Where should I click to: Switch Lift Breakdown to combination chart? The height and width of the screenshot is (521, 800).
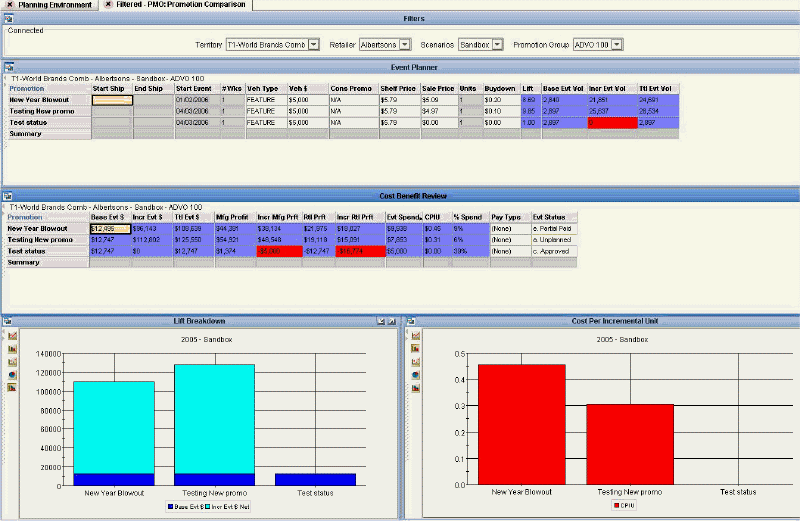pos(12,362)
